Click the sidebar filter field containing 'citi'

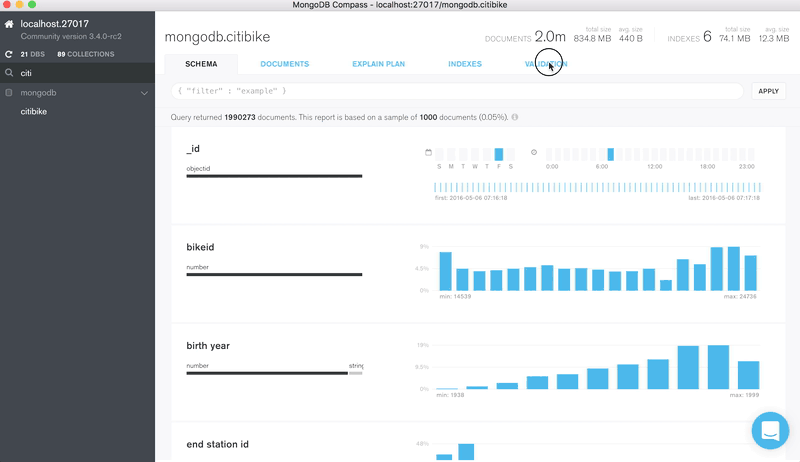78,73
